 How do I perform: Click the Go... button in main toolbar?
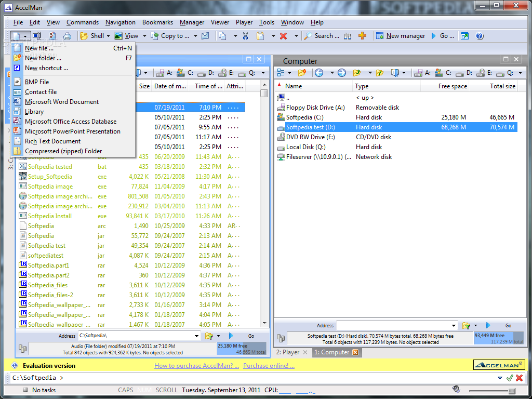tap(443, 36)
